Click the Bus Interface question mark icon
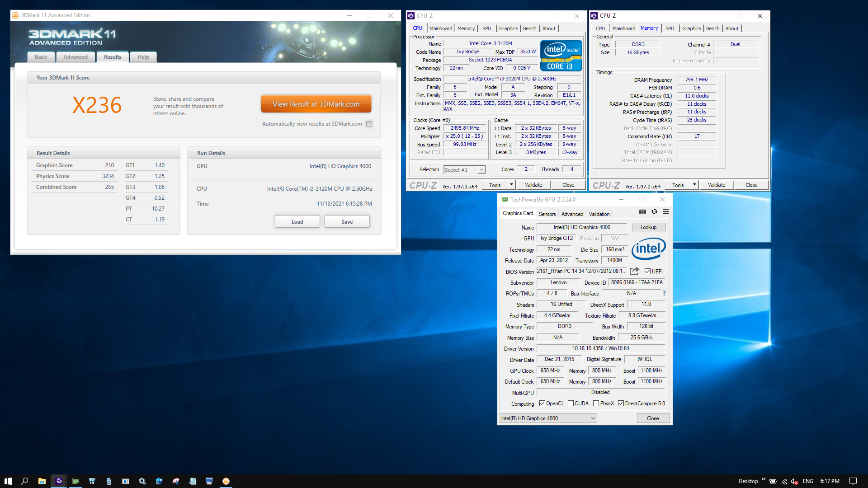 click(x=664, y=293)
